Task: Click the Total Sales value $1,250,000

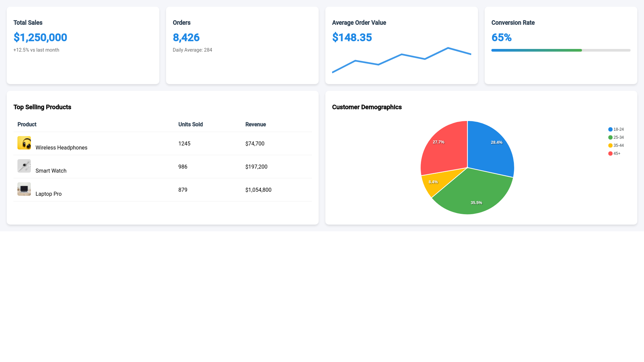Action: point(40,38)
